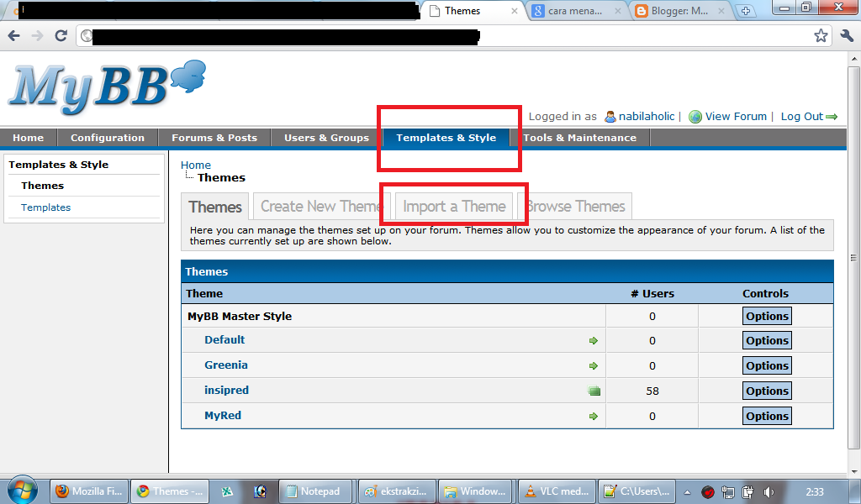
Task: Open nabilaholic user profile link
Action: tap(646, 116)
